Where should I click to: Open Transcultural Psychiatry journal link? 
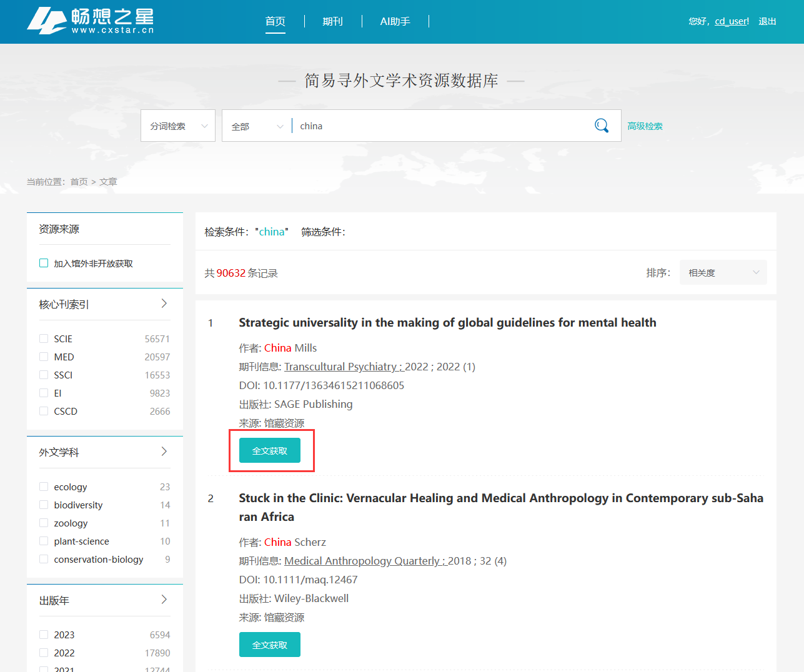(340, 367)
